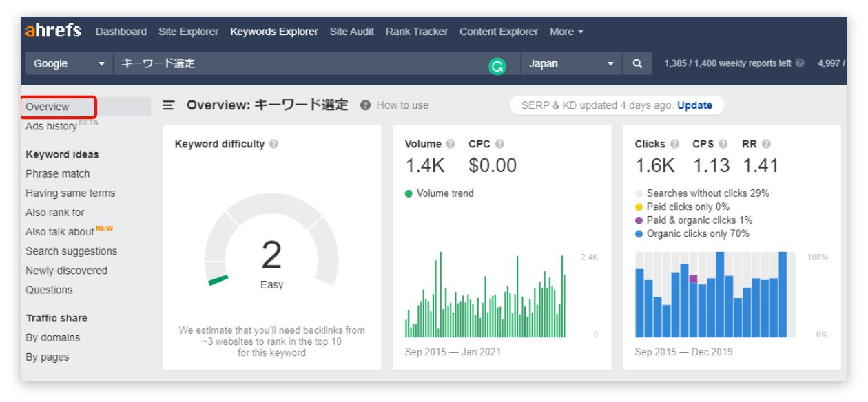This screenshot has height=402, width=868.
Task: Click the ahrefs logo
Action: coord(54,32)
